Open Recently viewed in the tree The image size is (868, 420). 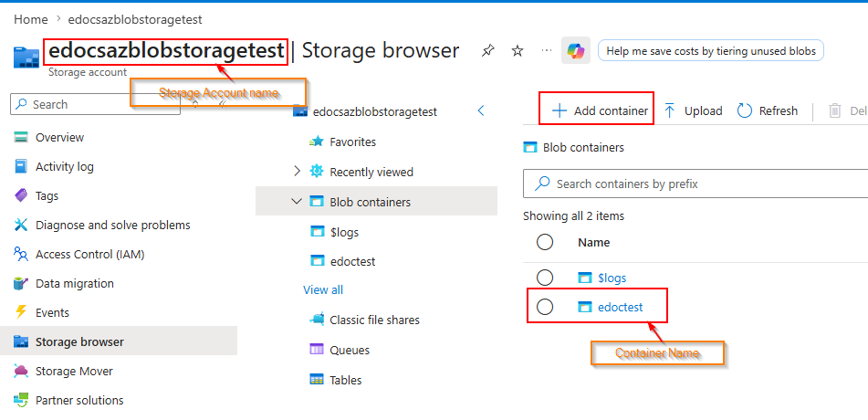371,173
